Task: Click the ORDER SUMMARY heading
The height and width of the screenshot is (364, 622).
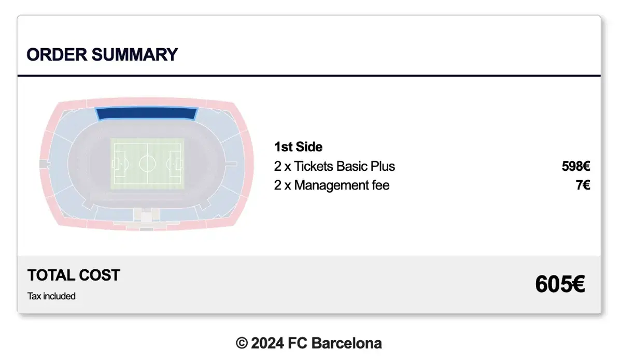Action: point(102,54)
